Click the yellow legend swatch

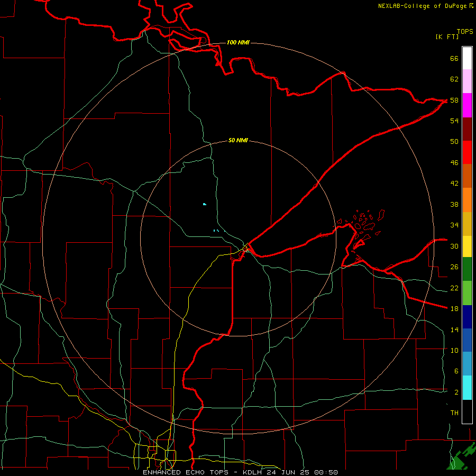[x=467, y=246]
